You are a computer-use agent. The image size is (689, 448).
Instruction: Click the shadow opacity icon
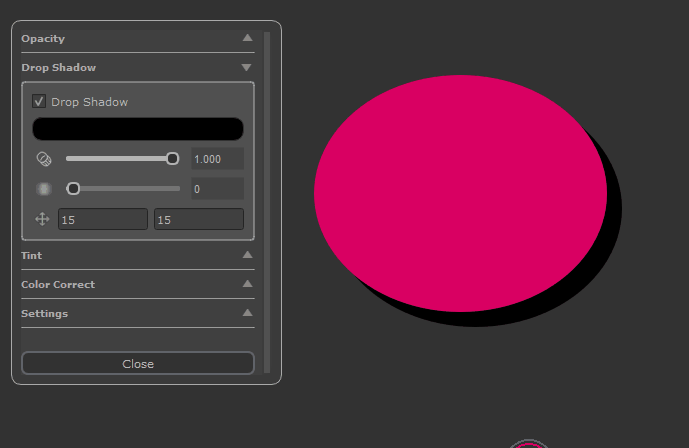click(43, 159)
